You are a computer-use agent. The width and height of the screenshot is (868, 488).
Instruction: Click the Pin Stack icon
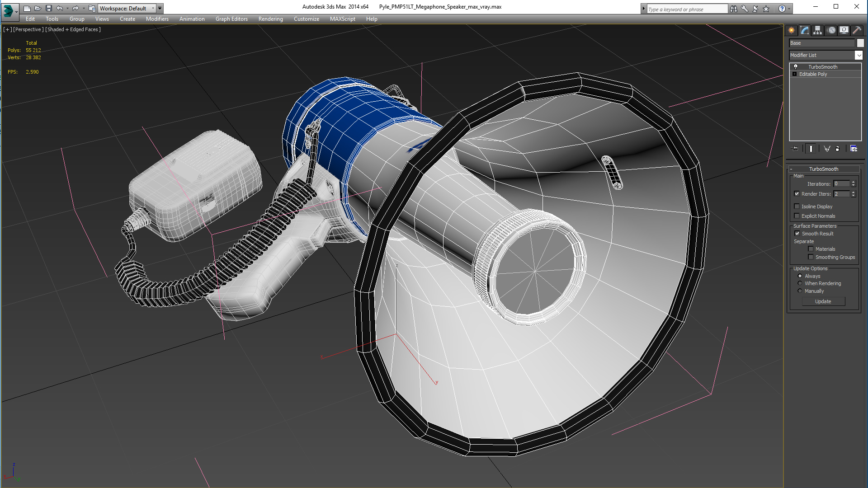(x=795, y=149)
